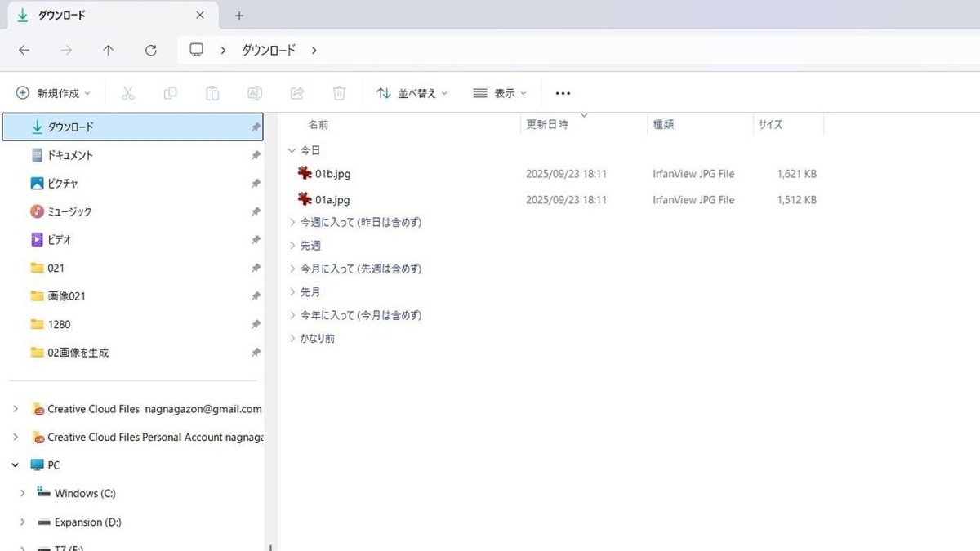Unpin ミュージック from quick access
980x551 pixels.
256,211
